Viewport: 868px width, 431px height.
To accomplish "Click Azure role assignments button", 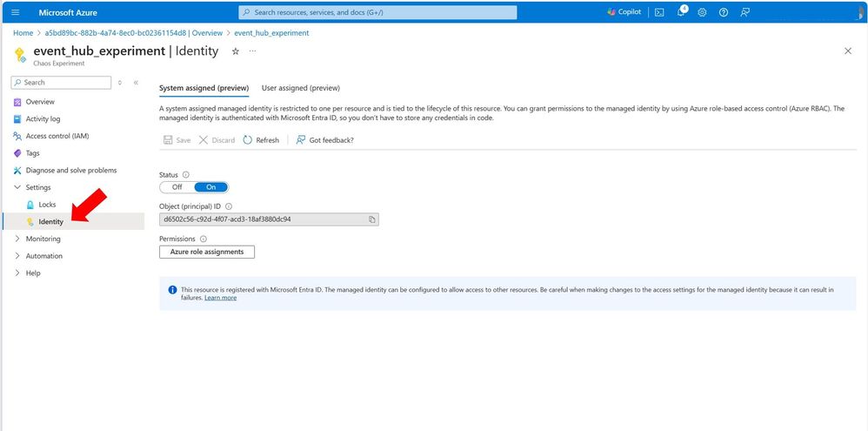I will pos(207,252).
